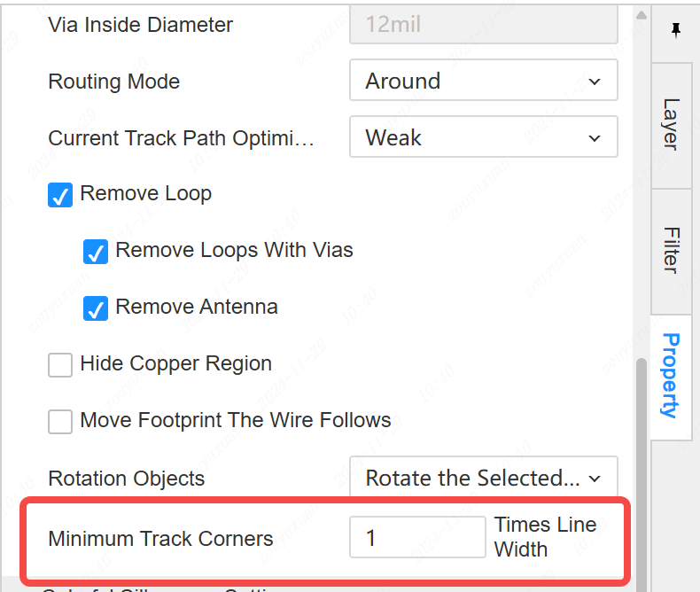700x592 pixels.
Task: Open the Routing Mode dropdown
Action: click(x=483, y=82)
